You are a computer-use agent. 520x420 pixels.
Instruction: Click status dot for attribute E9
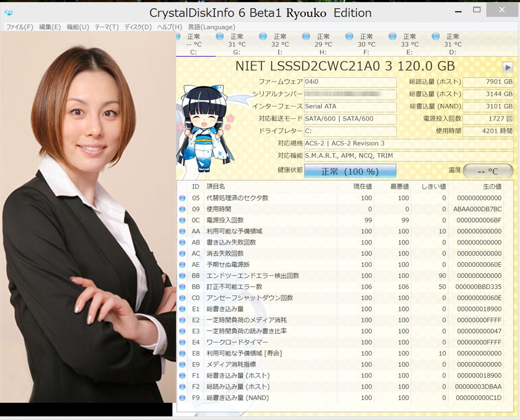click(182, 365)
